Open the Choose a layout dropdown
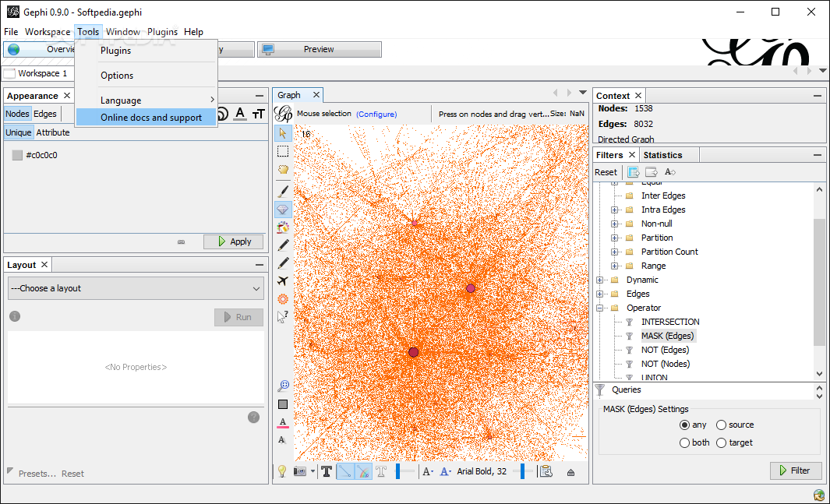Image resolution: width=830 pixels, height=504 pixels. click(x=136, y=288)
